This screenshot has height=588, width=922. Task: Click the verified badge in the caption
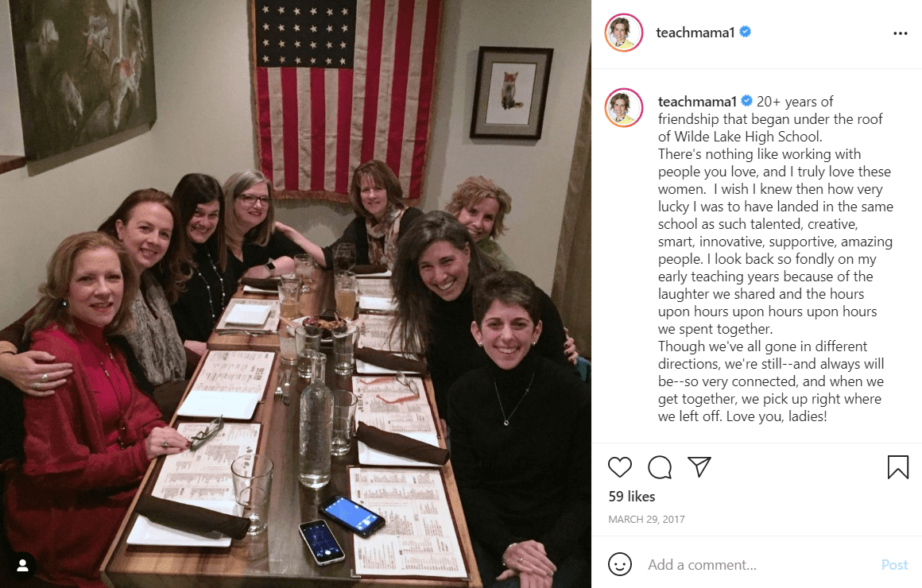pyautogui.click(x=747, y=102)
